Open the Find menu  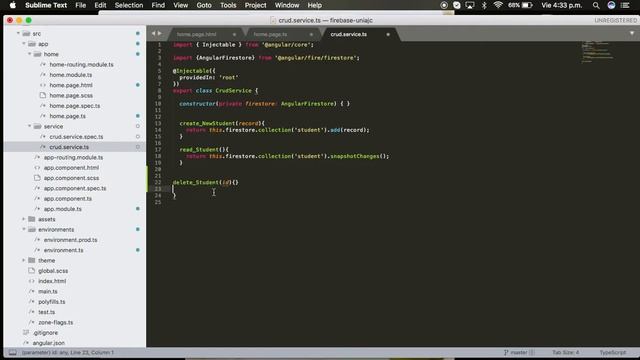[158, 5]
